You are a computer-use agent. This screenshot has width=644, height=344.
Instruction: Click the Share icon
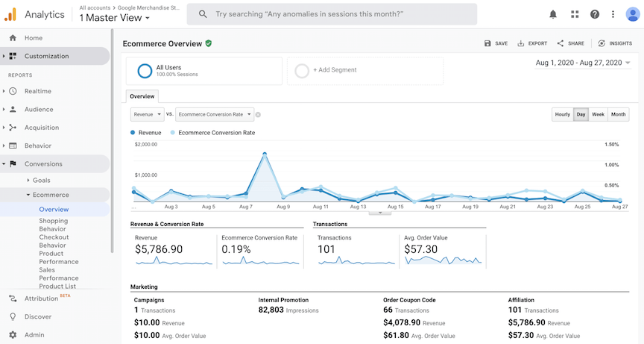561,43
